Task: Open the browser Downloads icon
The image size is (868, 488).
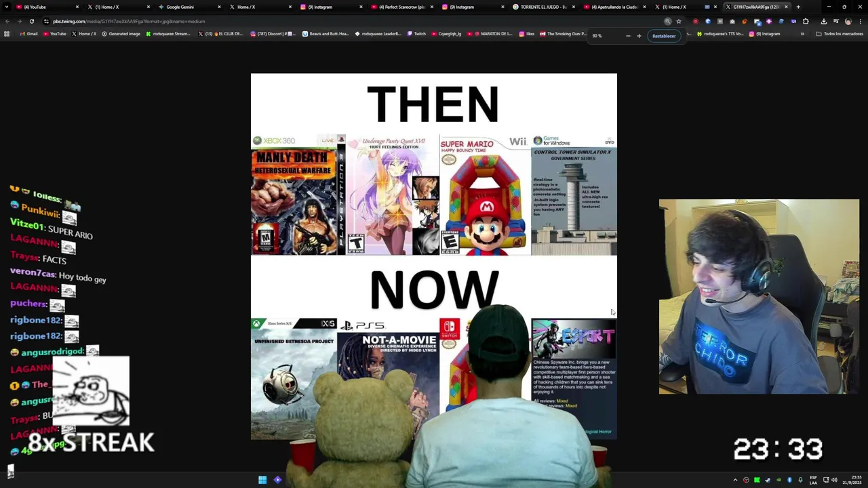Action: pyautogui.click(x=824, y=21)
